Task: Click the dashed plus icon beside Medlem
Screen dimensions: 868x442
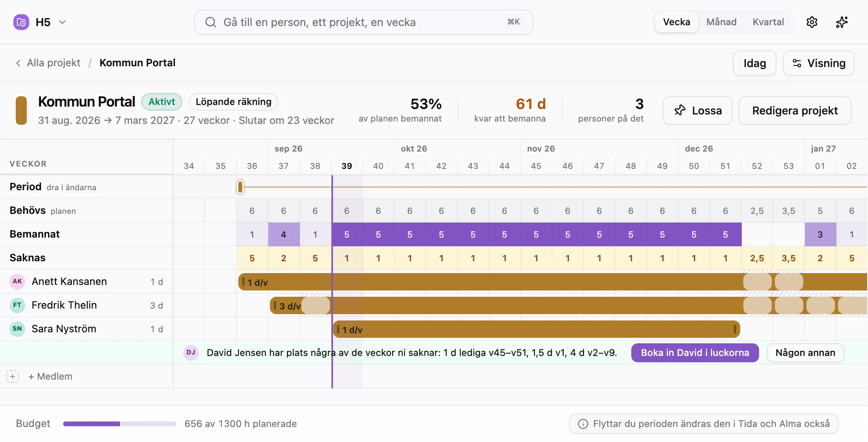Action: (13, 376)
